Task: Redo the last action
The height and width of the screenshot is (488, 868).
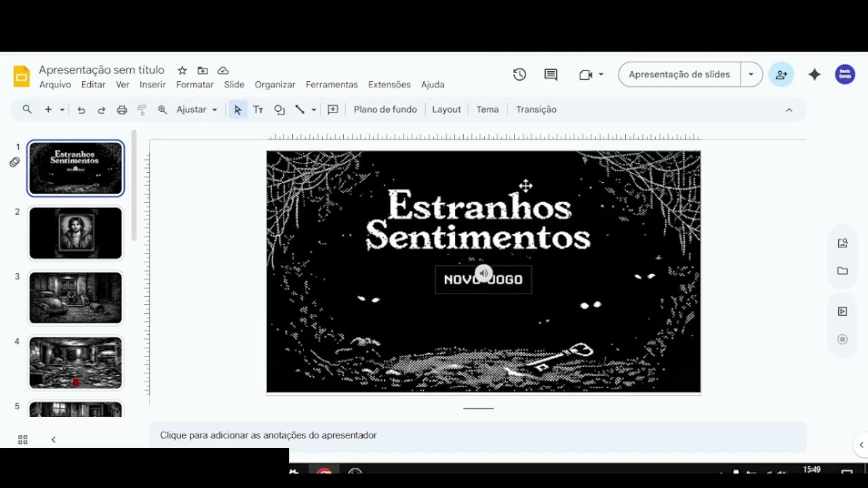Action: point(102,109)
